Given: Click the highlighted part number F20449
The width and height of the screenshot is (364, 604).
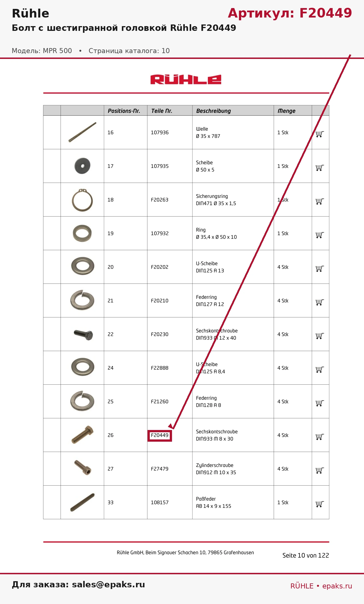Looking at the screenshot, I should 160,435.
